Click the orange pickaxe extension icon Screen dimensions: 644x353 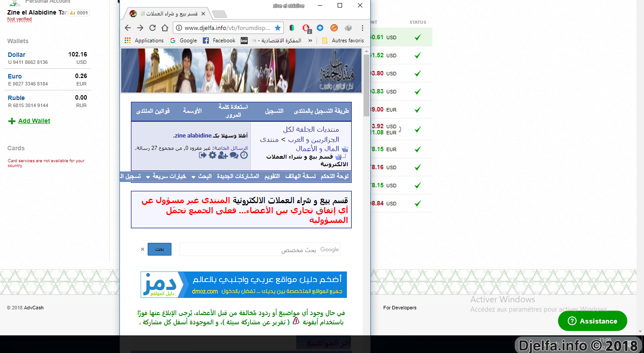[x=334, y=28]
